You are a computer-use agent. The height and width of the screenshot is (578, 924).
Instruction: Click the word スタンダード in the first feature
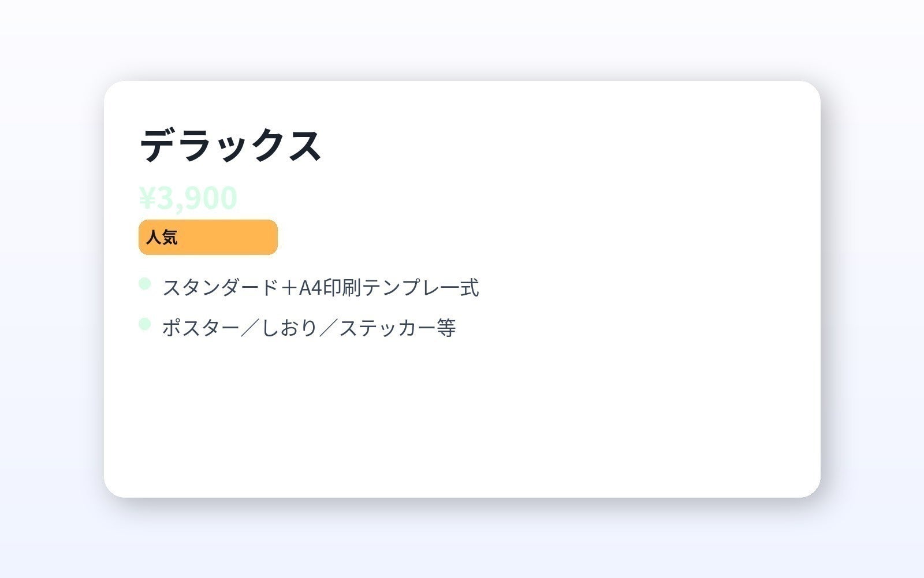click(x=219, y=287)
